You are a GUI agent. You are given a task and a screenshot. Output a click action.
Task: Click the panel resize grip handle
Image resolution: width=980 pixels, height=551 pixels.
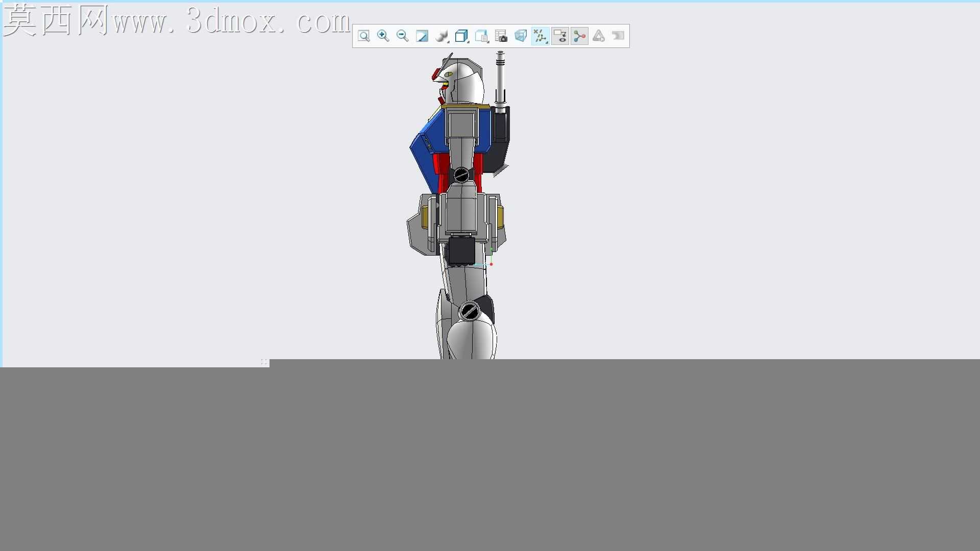click(x=264, y=362)
